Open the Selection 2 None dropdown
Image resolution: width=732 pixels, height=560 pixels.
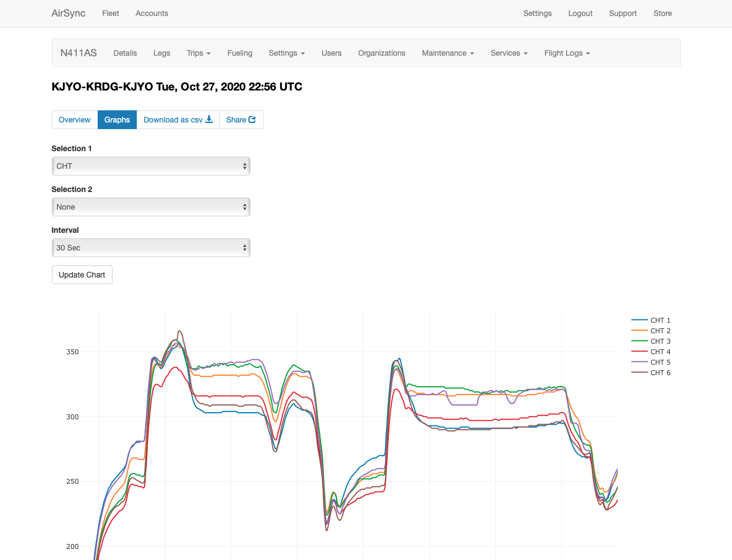151,207
